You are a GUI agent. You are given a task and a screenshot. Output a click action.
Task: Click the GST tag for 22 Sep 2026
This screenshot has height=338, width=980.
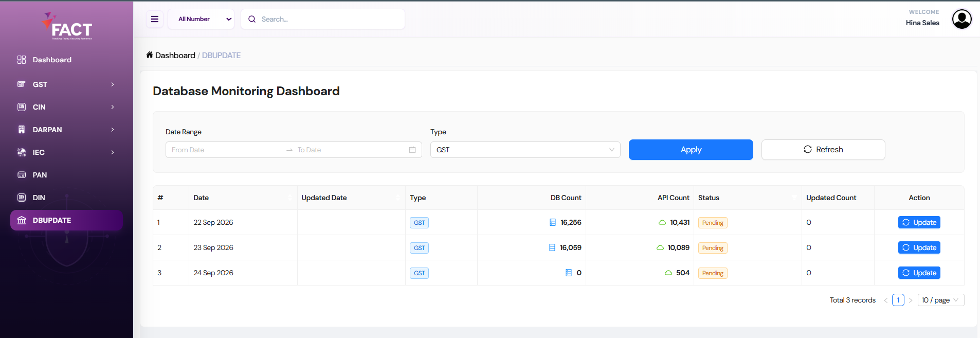coord(420,223)
